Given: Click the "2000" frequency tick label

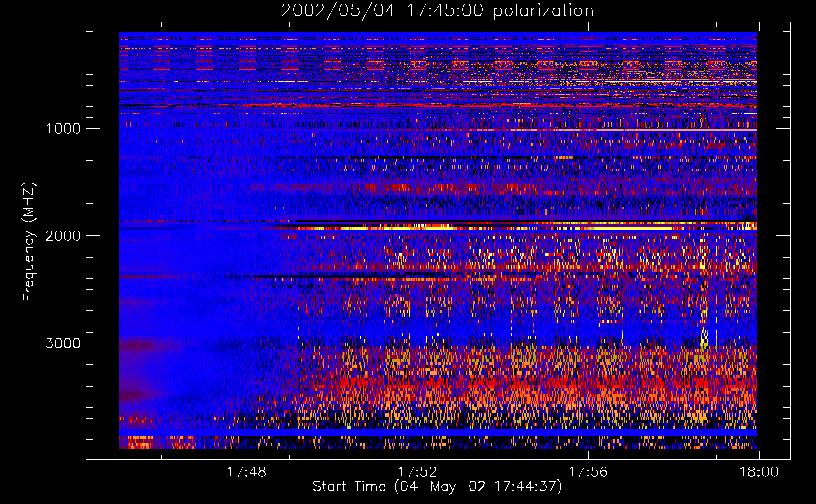Looking at the screenshot, I should (63, 236).
